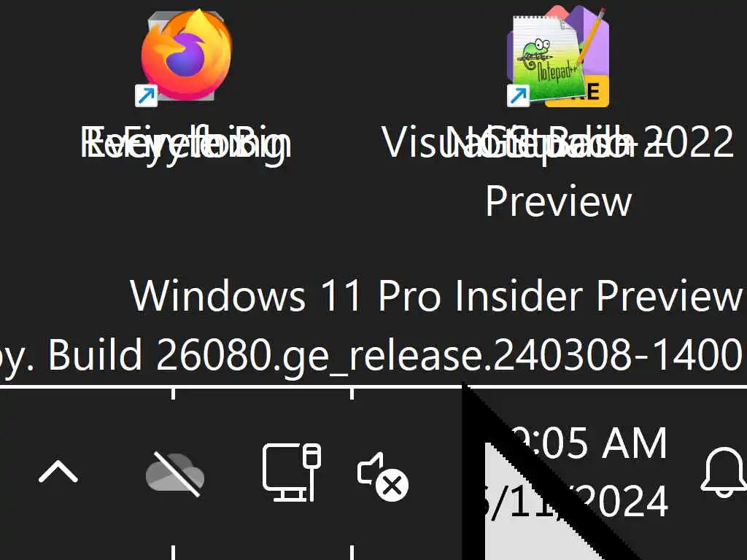This screenshot has width=747, height=560.
Task: Open the Firefox desktop shortcut icon
Action: (x=187, y=55)
